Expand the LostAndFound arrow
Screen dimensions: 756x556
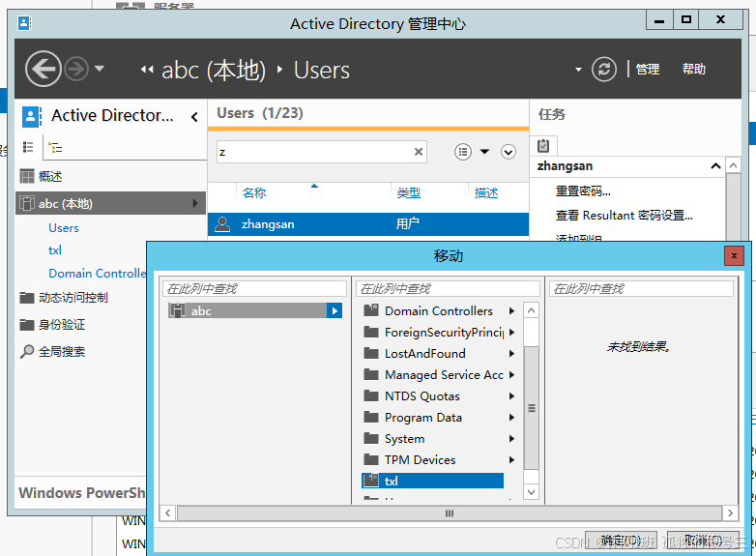tap(511, 354)
